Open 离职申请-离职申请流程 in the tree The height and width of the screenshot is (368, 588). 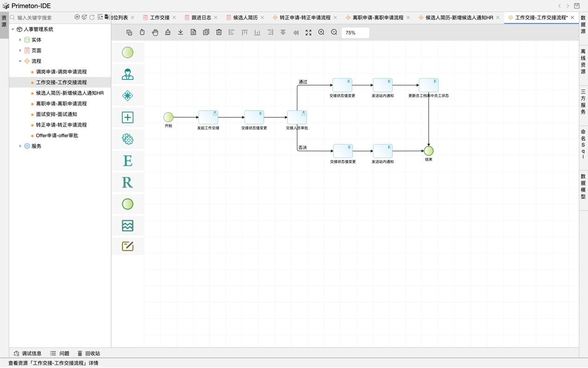coord(61,104)
